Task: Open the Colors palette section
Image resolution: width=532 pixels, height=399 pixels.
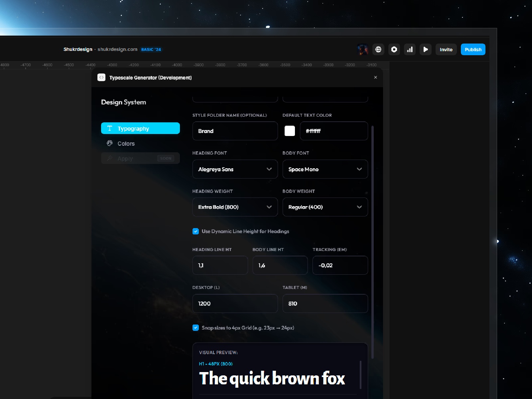Action: tap(126, 143)
